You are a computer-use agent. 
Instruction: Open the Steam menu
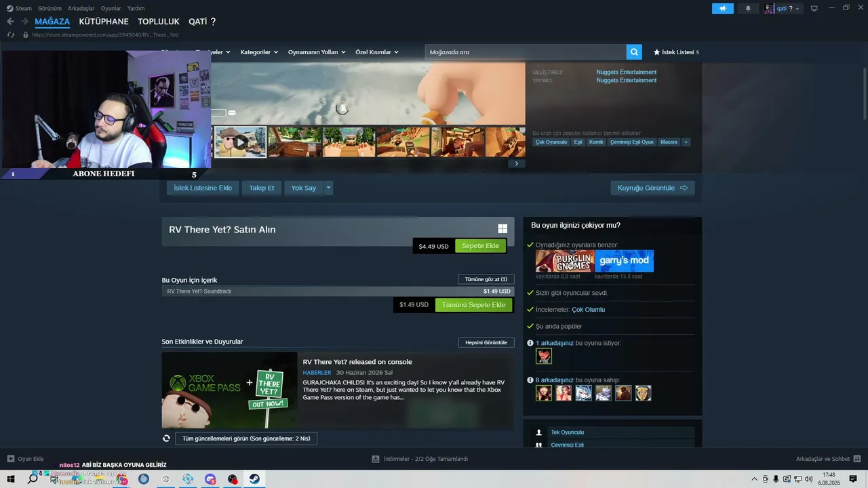point(19,8)
